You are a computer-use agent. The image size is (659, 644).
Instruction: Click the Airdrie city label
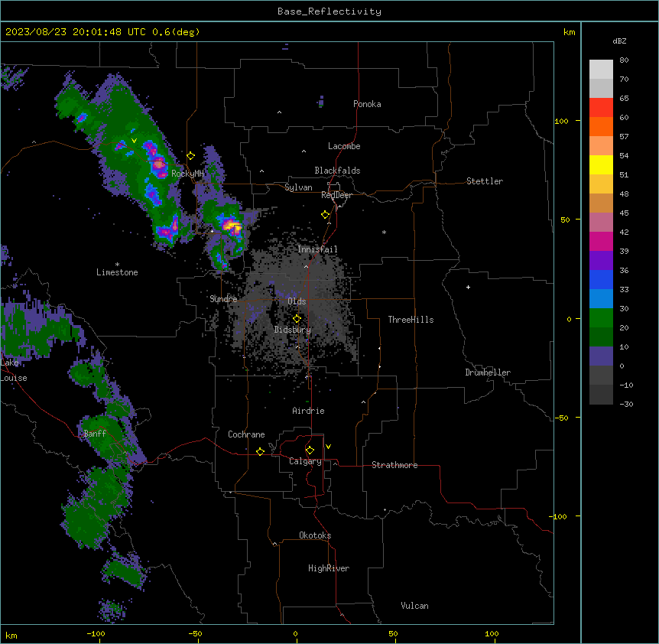pos(308,411)
